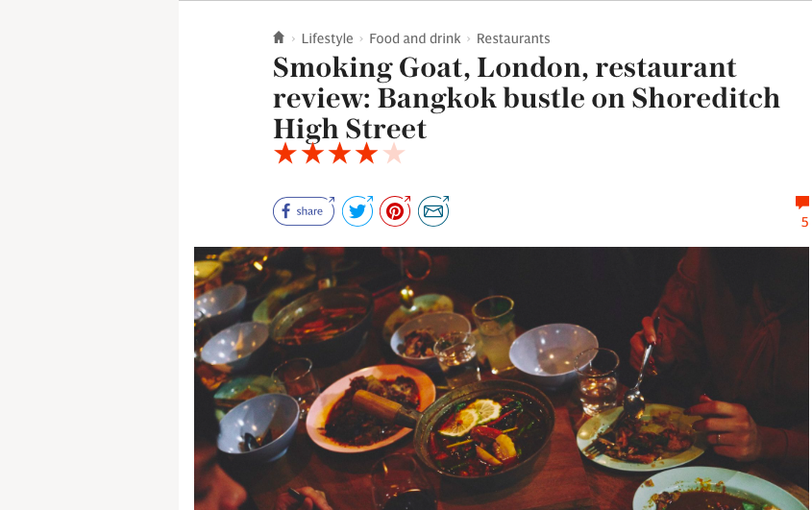This screenshot has width=812, height=510.
Task: Click the first red rating star
Action: click(285, 154)
